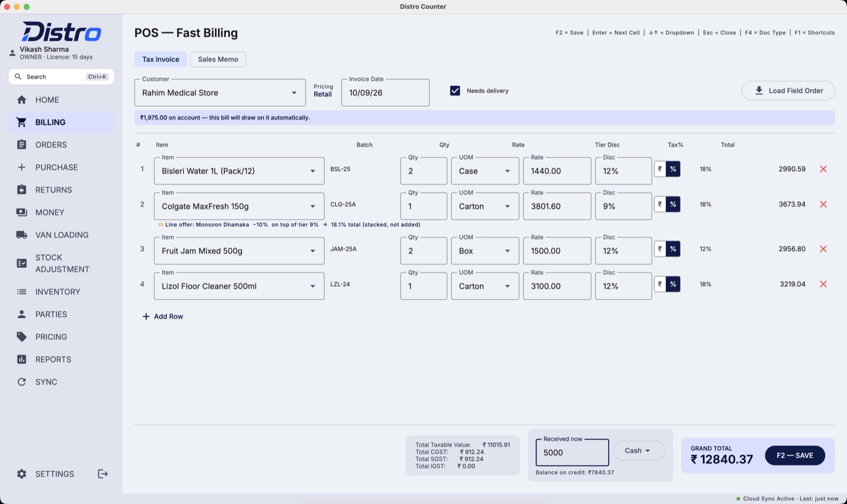Remove the Lizol Floor Cleaner row
Image resolution: width=847 pixels, height=504 pixels.
click(823, 284)
